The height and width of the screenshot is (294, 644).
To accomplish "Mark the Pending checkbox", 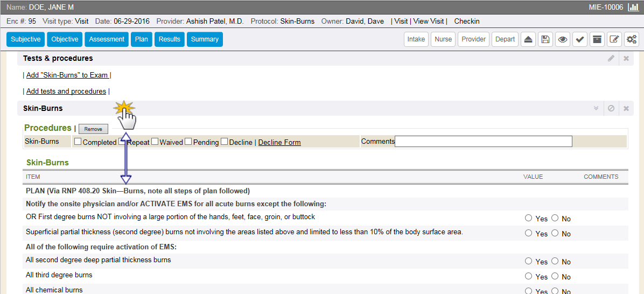I will (188, 142).
